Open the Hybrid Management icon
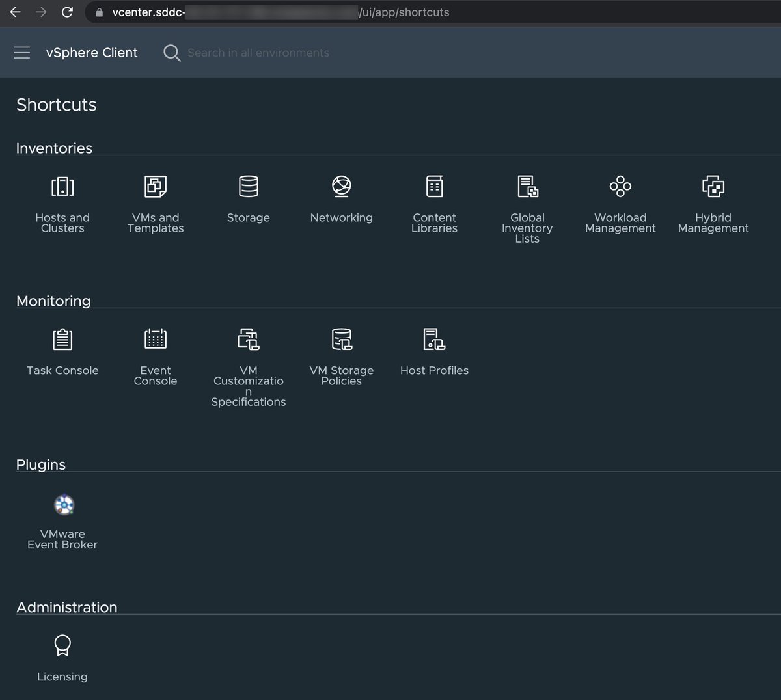Image resolution: width=781 pixels, height=700 pixels. [x=713, y=187]
